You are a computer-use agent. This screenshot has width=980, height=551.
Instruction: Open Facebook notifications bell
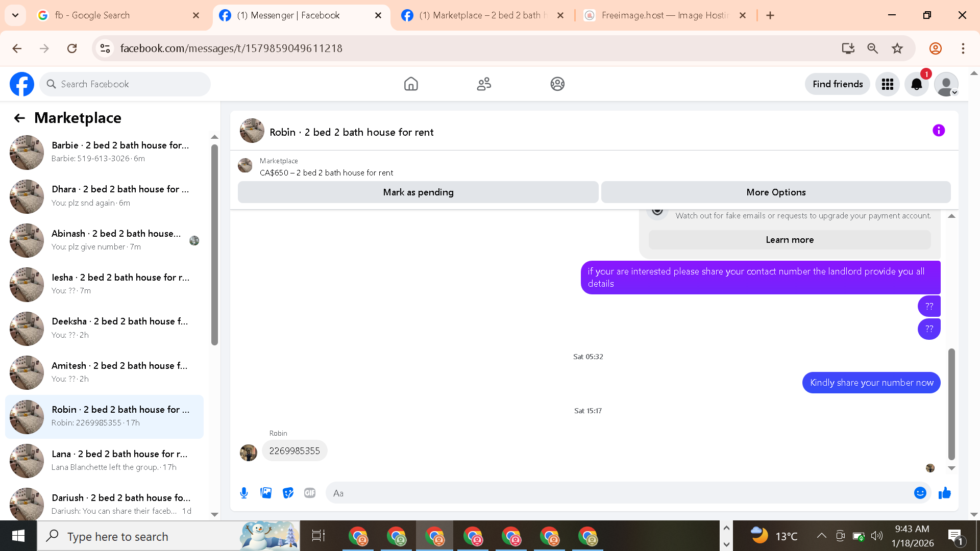pos(916,84)
